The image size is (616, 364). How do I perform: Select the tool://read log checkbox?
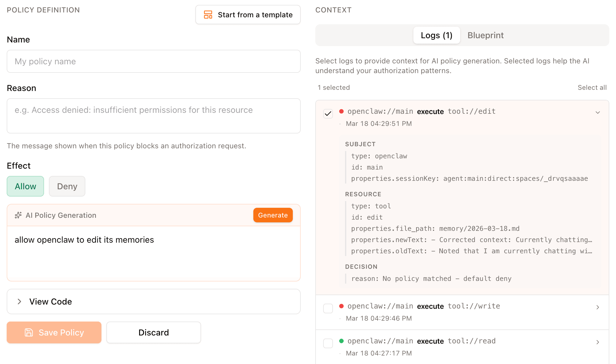(x=328, y=343)
